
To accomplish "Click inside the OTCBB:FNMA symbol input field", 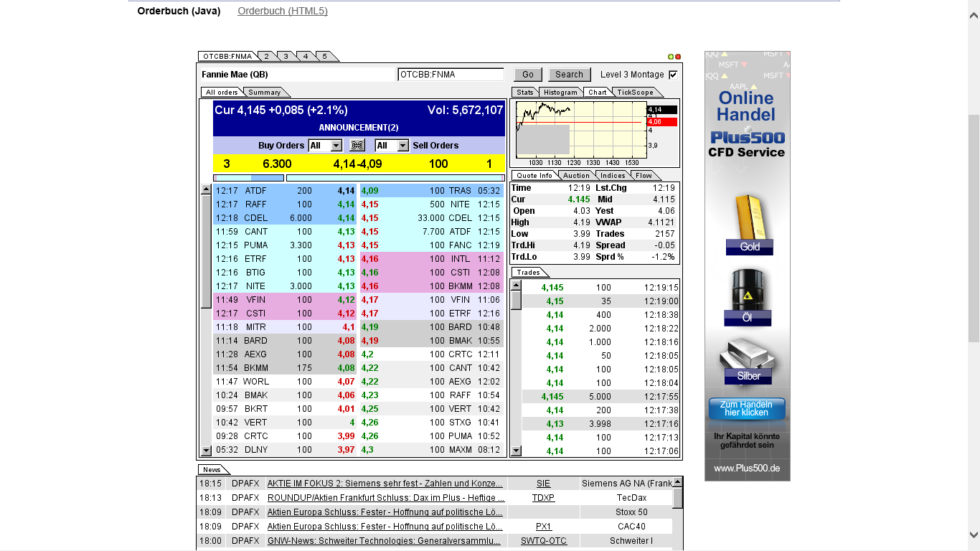I will [x=451, y=74].
